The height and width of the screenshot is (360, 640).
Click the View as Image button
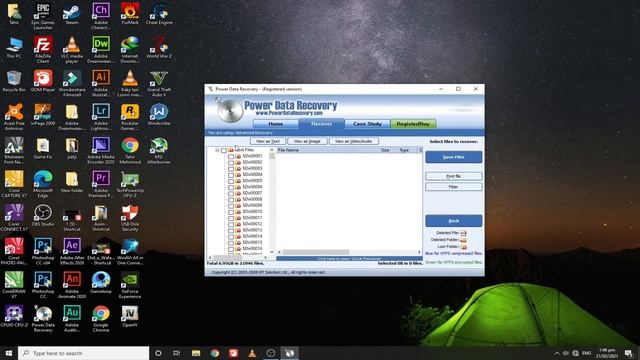coord(307,141)
